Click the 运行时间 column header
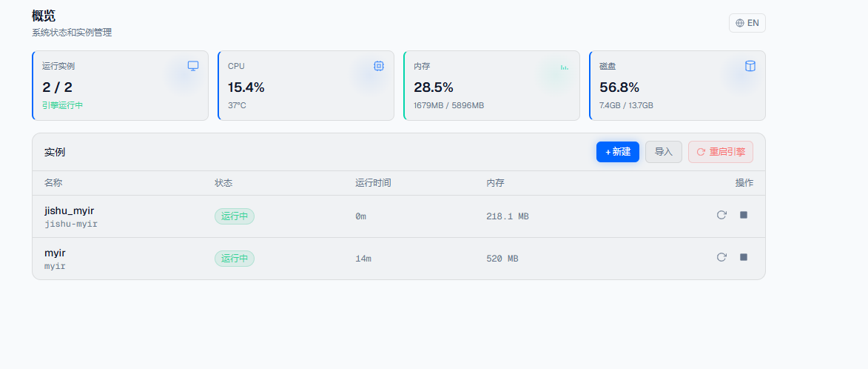This screenshot has height=369, width=868. [373, 183]
